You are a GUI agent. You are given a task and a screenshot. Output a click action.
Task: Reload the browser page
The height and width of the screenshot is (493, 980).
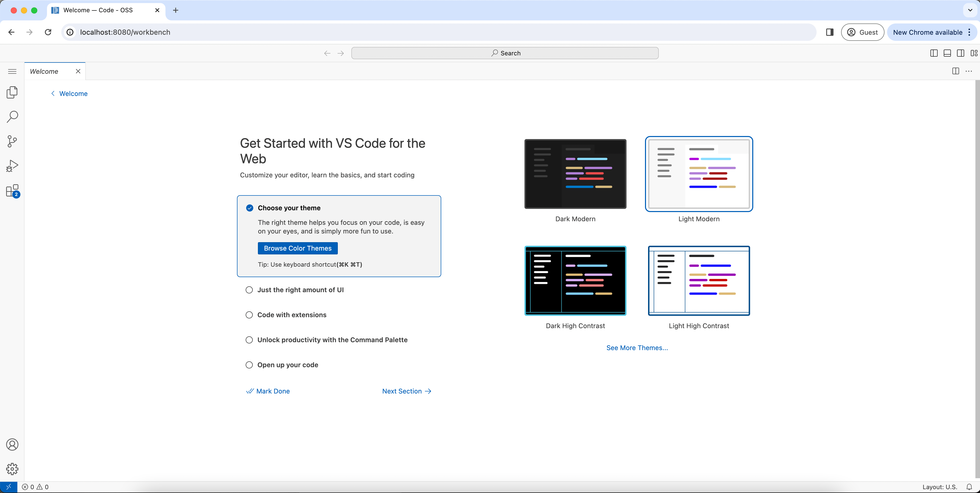tap(48, 32)
